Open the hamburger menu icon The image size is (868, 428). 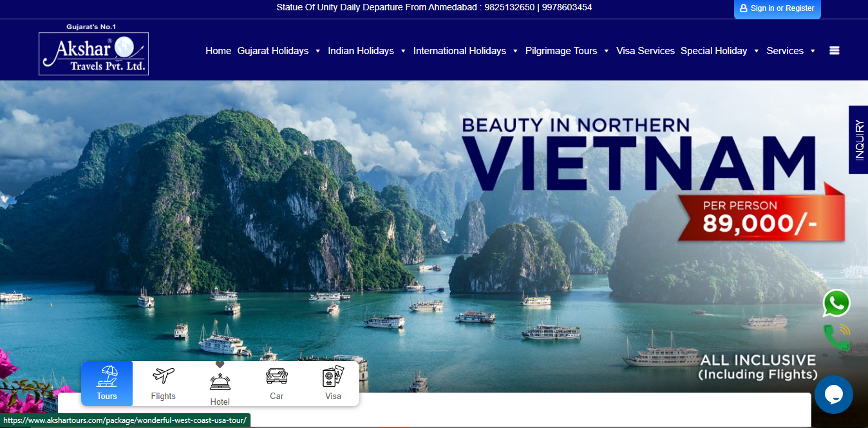click(x=835, y=51)
